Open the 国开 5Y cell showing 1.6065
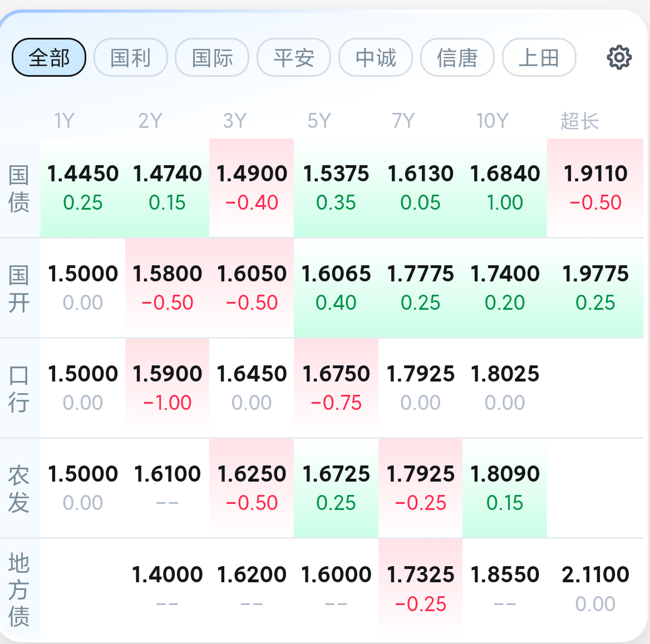This screenshot has width=650, height=644. (336, 288)
